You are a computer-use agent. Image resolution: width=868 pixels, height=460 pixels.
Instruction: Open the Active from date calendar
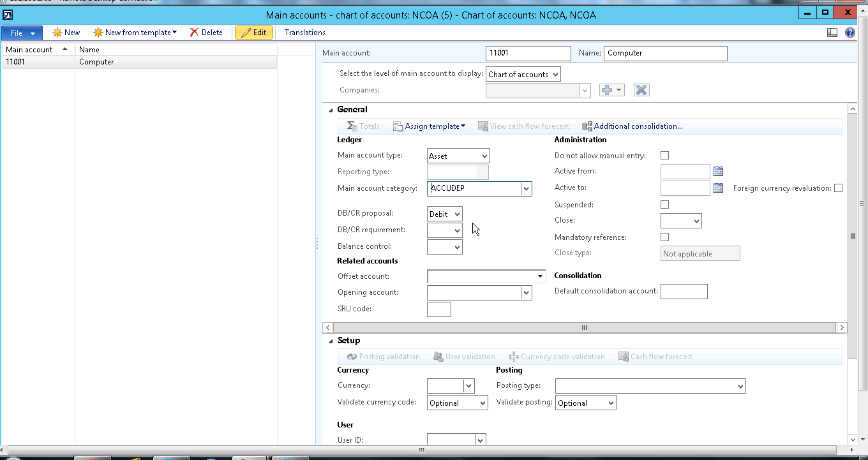[717, 171]
